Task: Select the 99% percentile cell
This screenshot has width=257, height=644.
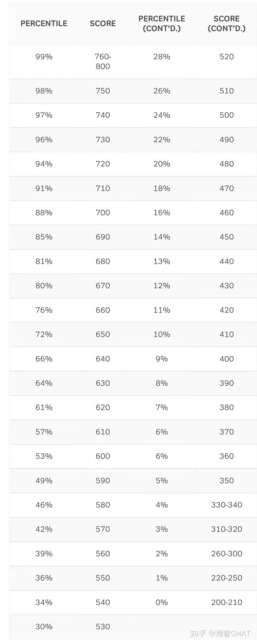Action: point(44,57)
